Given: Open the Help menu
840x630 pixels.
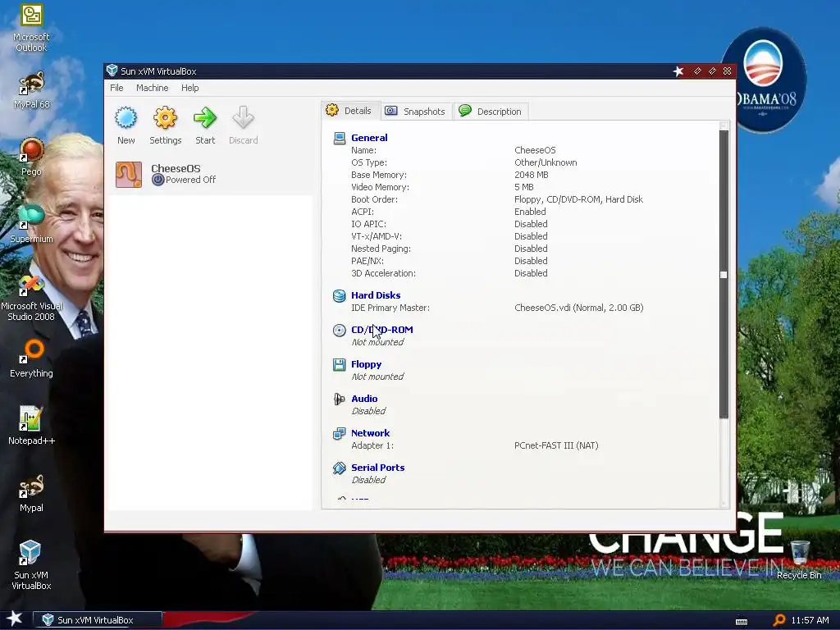Looking at the screenshot, I should [x=189, y=88].
